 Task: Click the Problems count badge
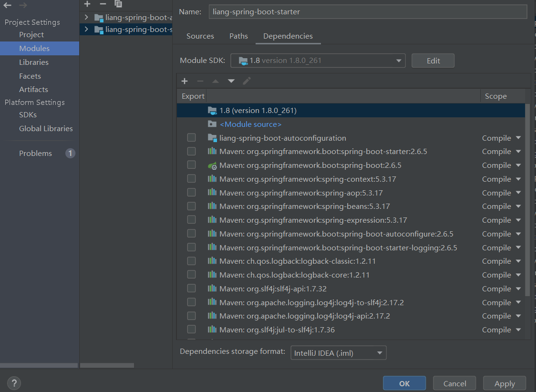coord(70,153)
